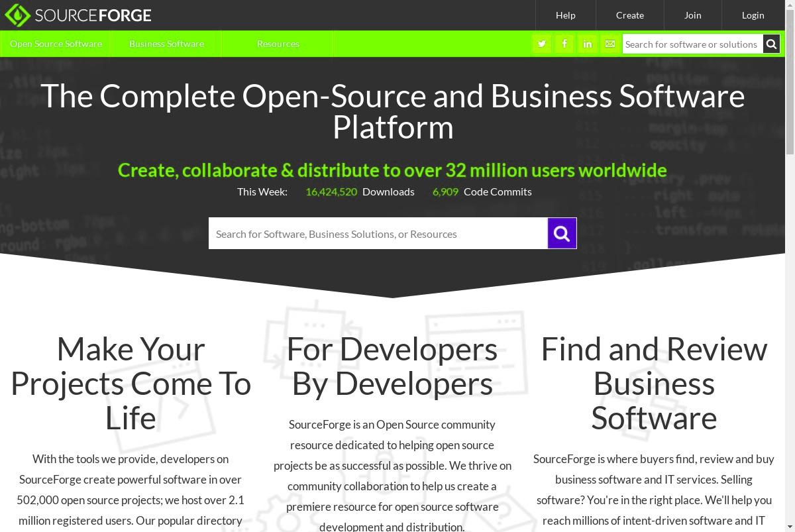Click the 16,424,520 downloads count
Image resolution: width=795 pixels, height=532 pixels.
pos(331,191)
